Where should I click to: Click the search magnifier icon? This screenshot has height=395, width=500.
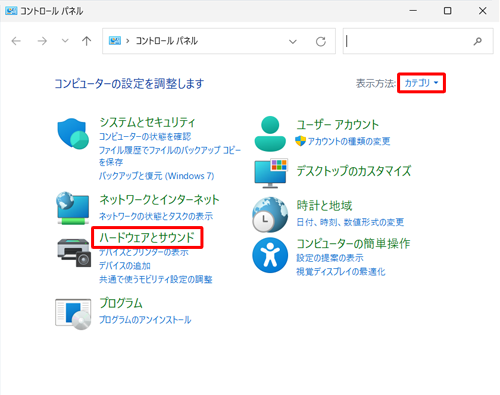click(478, 41)
